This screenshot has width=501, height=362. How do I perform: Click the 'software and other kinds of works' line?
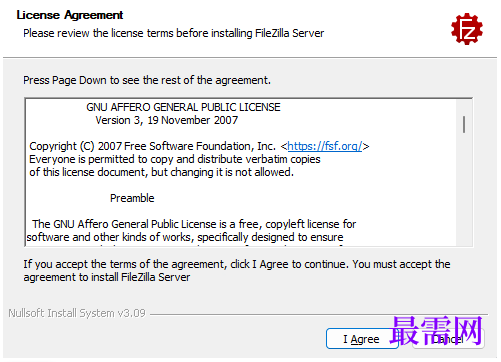tap(185, 237)
